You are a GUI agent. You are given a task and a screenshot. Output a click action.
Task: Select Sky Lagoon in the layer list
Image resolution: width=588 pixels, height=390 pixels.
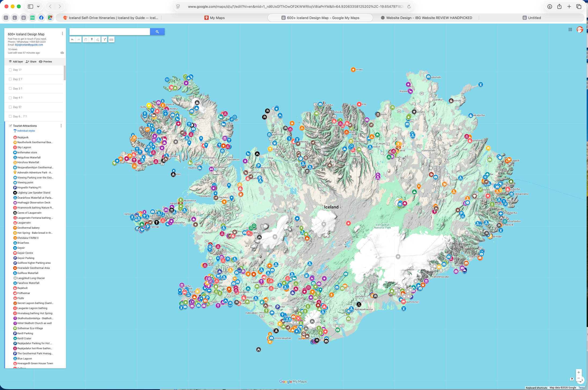point(24,147)
